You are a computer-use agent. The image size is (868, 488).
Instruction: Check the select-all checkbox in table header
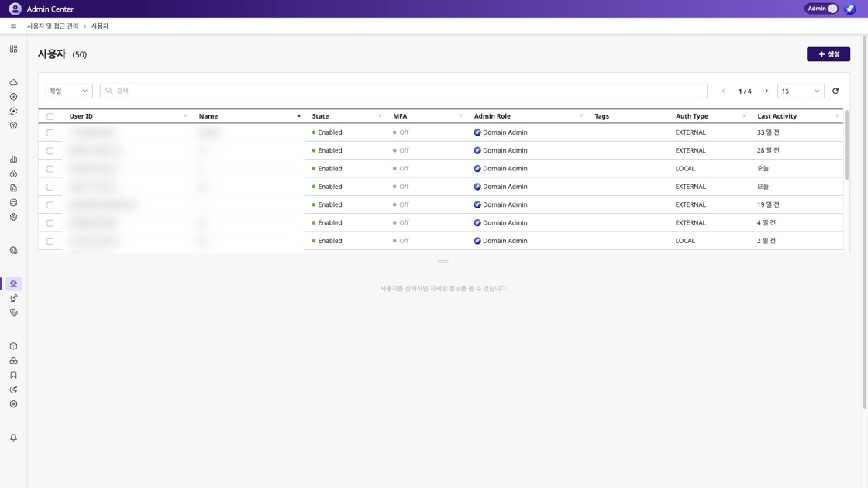(50, 116)
